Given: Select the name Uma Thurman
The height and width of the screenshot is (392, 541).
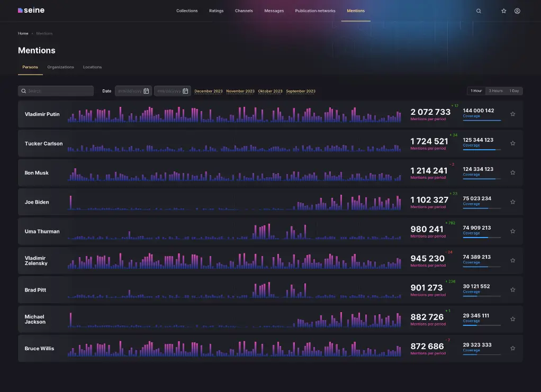Looking at the screenshot, I should [x=42, y=231].
